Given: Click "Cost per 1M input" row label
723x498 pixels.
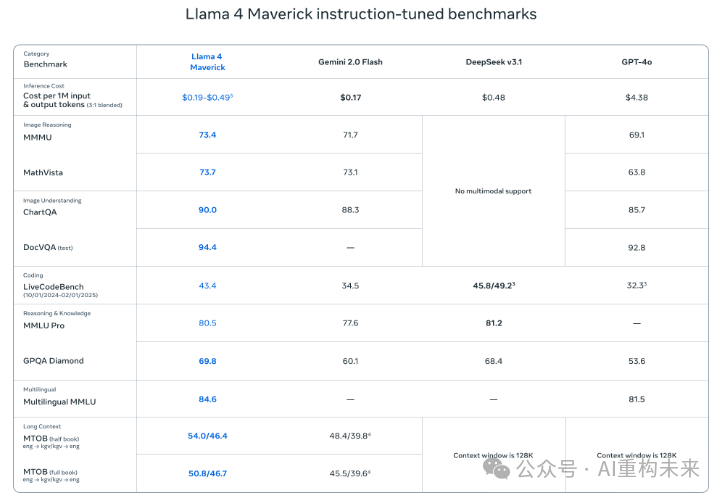Looking at the screenshot, I should 57,95.
